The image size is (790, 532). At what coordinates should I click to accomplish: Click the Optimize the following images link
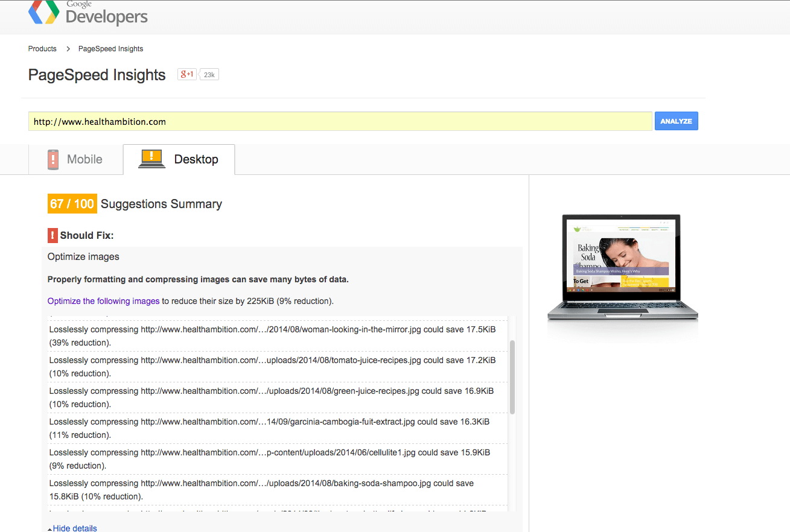click(x=103, y=301)
